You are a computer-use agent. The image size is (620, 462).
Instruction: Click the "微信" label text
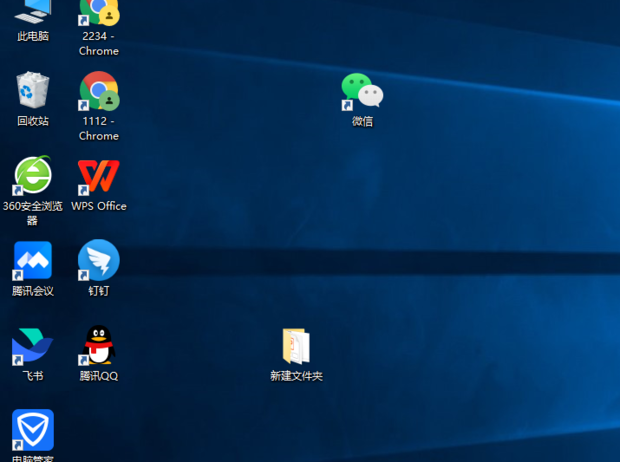coord(363,121)
